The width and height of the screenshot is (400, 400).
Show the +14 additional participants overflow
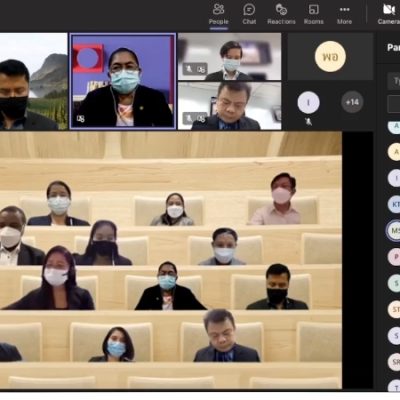(x=352, y=102)
